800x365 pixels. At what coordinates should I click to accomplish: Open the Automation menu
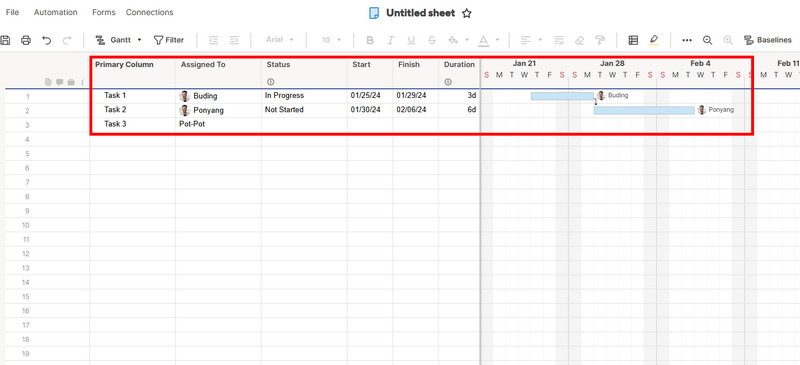point(56,12)
